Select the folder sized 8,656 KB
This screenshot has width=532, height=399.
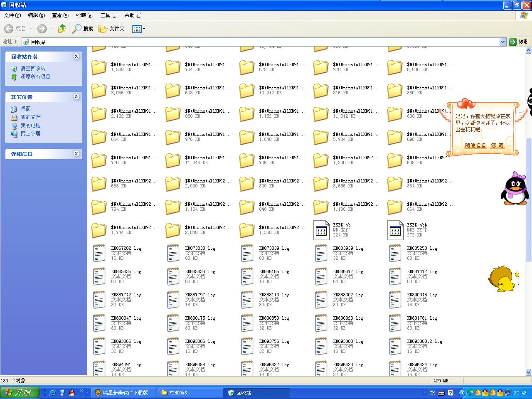click(321, 184)
